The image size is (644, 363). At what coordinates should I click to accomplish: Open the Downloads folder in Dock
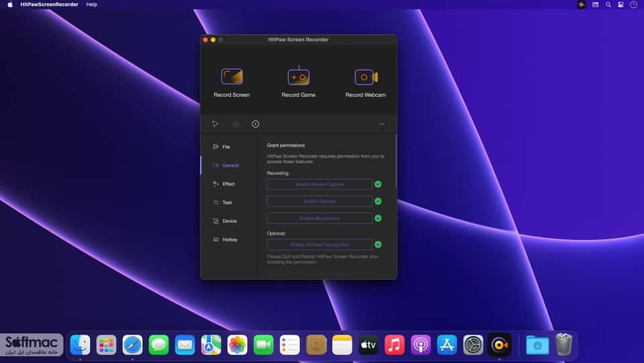click(x=537, y=344)
